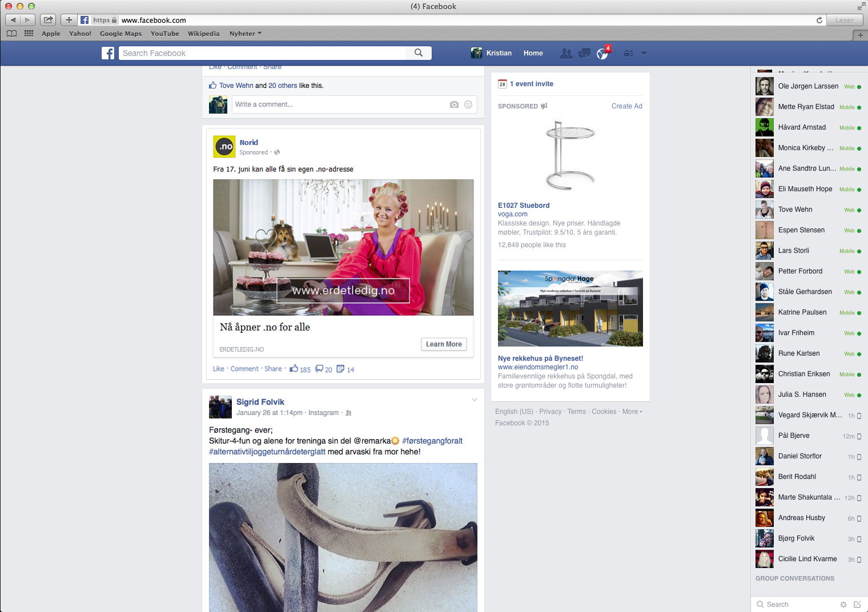Click Safari's back navigation button
The width and height of the screenshot is (868, 612).
click(x=13, y=20)
